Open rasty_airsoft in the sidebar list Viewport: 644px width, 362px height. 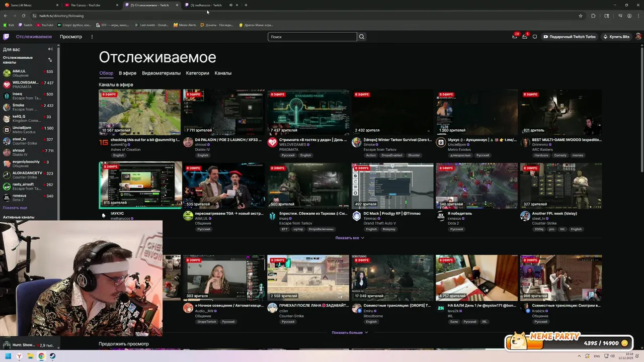[x=29, y=187]
